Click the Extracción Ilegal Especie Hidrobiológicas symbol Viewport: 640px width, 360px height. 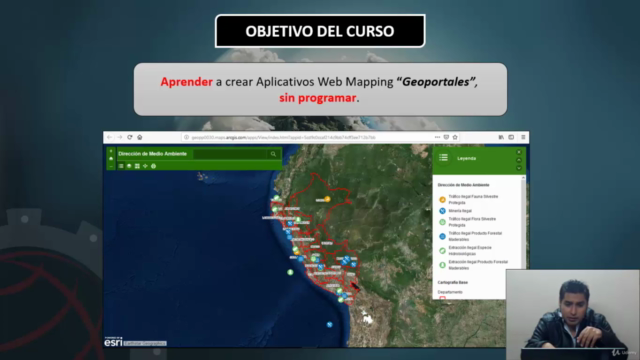pyautogui.click(x=442, y=251)
